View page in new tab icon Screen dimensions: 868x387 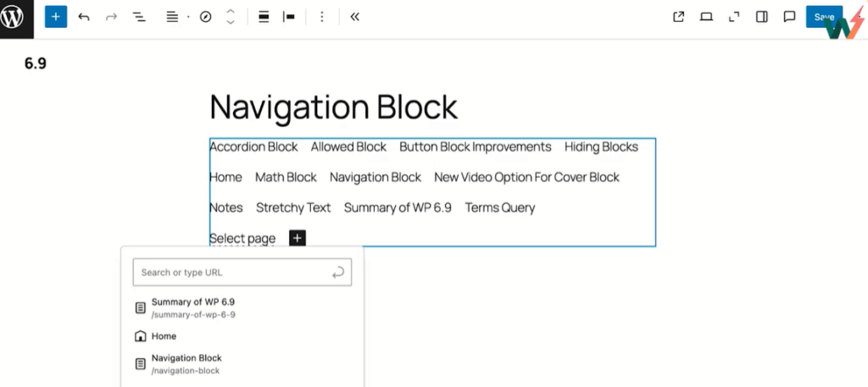679,17
